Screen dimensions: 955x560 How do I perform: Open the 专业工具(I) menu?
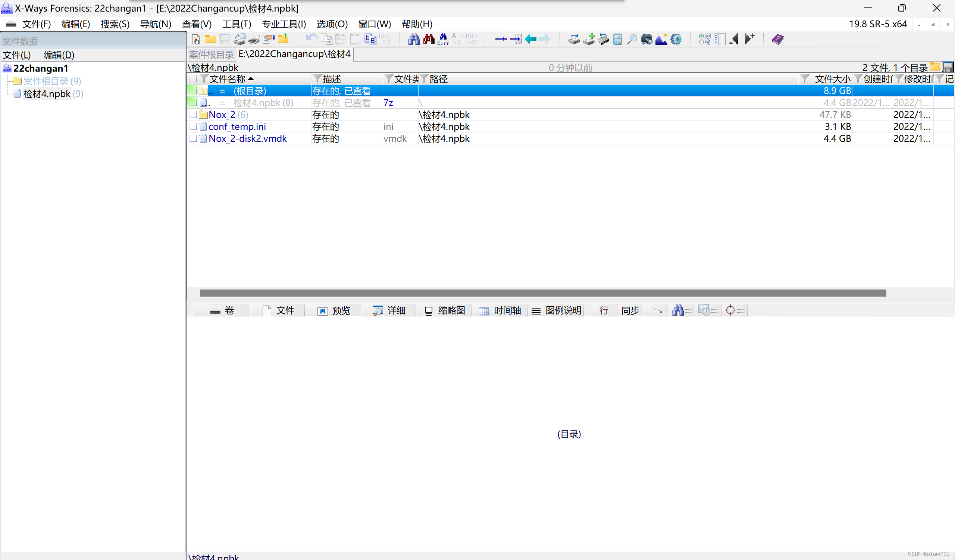point(284,24)
